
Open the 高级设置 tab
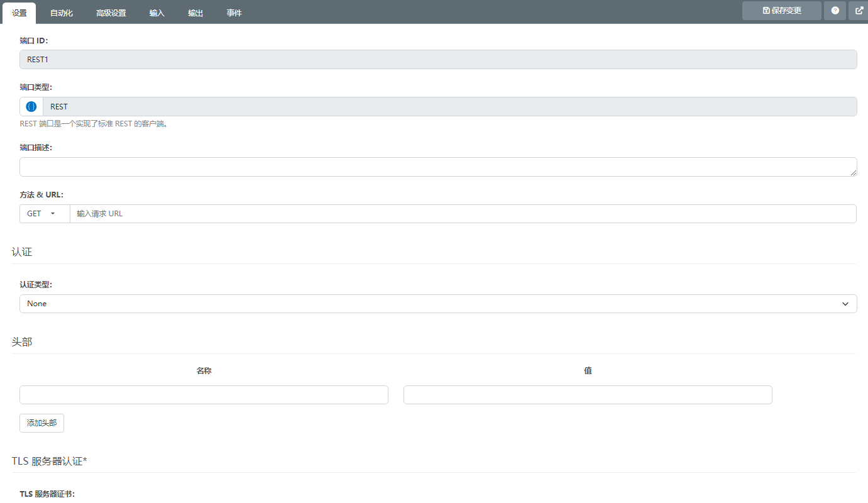(111, 13)
